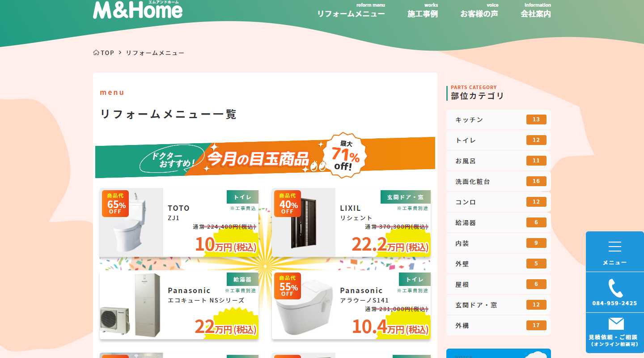
Task: Open 外構 category with 17 items
Action: click(x=499, y=325)
